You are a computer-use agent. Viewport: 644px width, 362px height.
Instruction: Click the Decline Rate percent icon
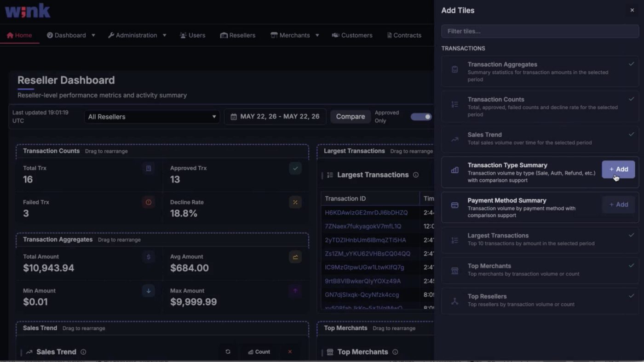coord(295,202)
